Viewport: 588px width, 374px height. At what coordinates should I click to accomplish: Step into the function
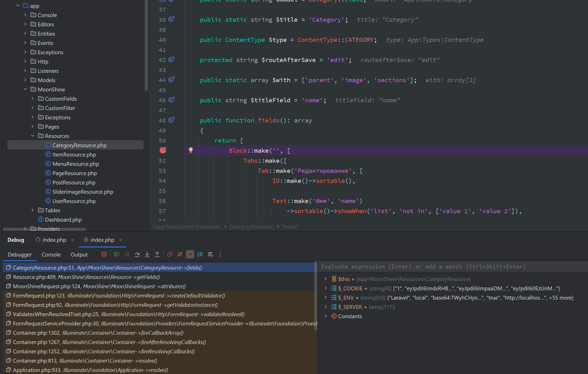click(x=147, y=254)
